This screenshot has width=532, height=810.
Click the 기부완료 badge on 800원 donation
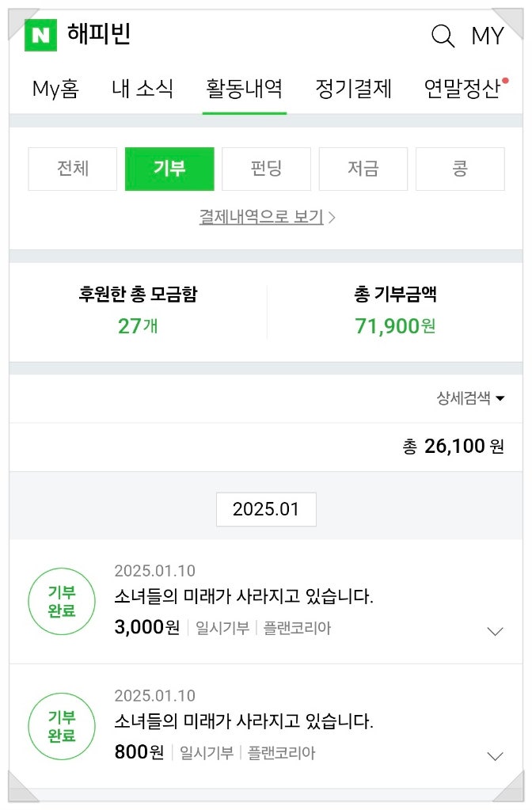point(62,726)
